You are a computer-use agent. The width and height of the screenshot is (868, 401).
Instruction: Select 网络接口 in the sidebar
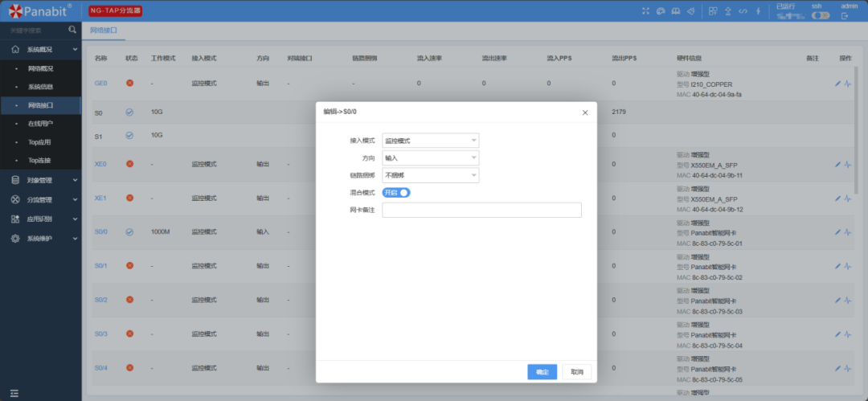40,105
